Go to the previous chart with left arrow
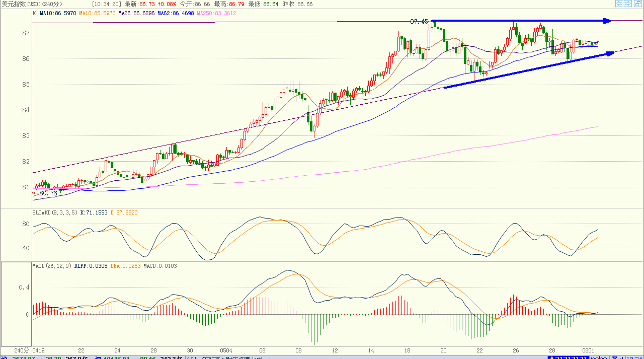 point(620,4)
